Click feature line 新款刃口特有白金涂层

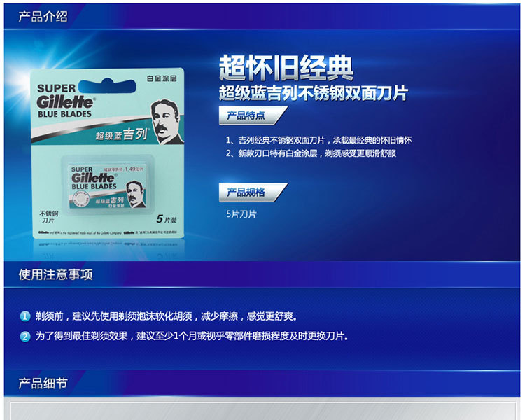[311, 153]
